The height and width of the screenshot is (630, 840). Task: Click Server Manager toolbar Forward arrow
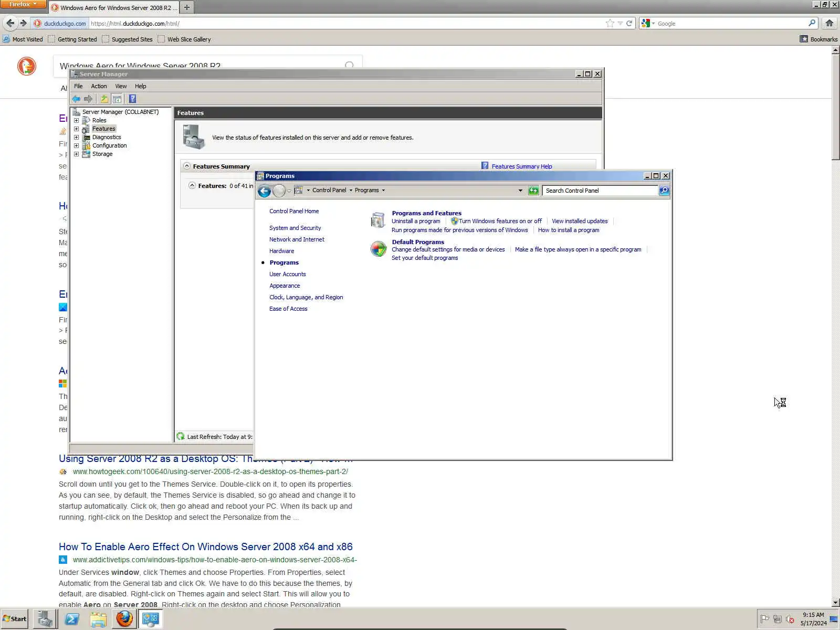88,99
